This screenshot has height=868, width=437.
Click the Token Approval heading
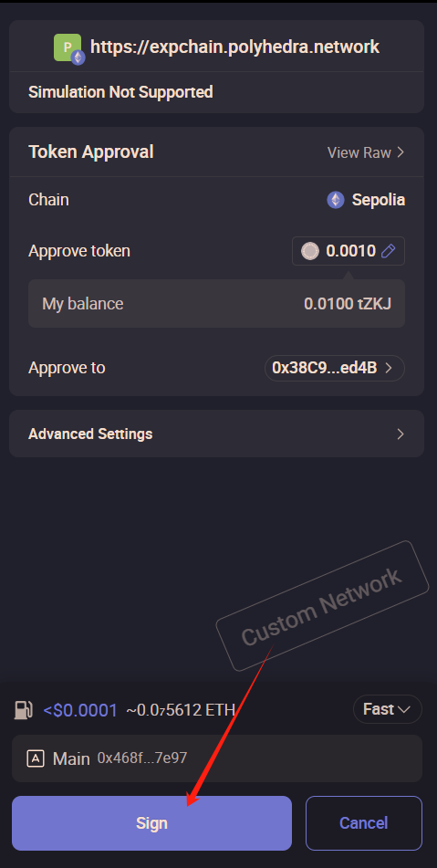[x=91, y=152]
